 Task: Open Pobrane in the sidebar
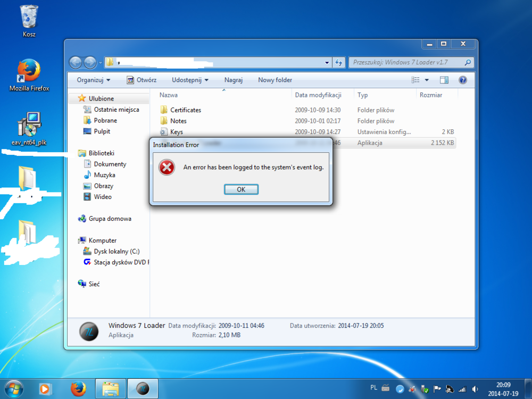(105, 120)
